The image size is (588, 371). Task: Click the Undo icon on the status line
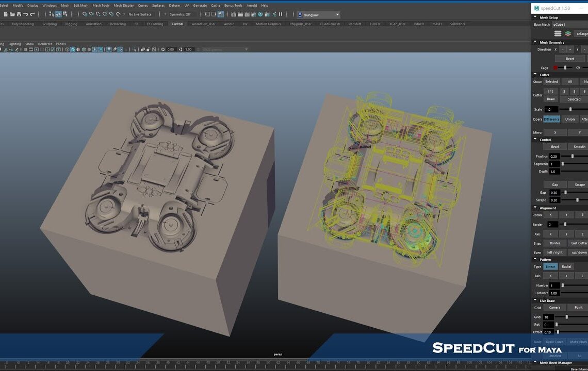tap(25, 15)
